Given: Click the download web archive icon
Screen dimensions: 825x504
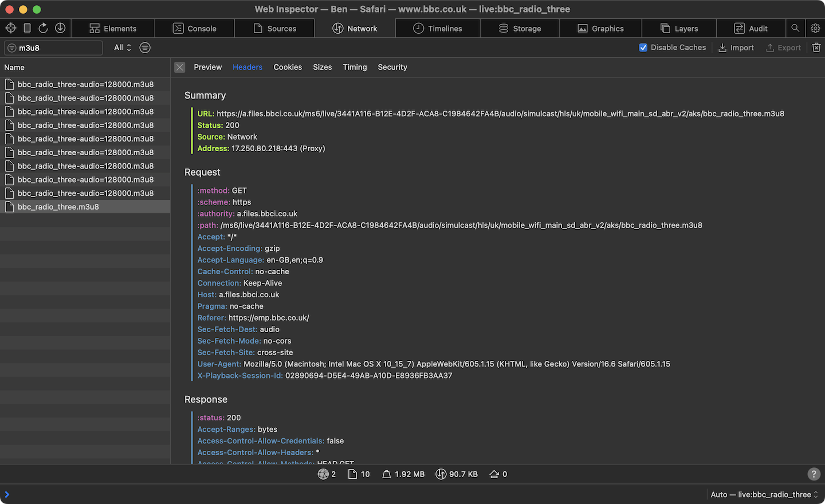Looking at the screenshot, I should coord(60,28).
